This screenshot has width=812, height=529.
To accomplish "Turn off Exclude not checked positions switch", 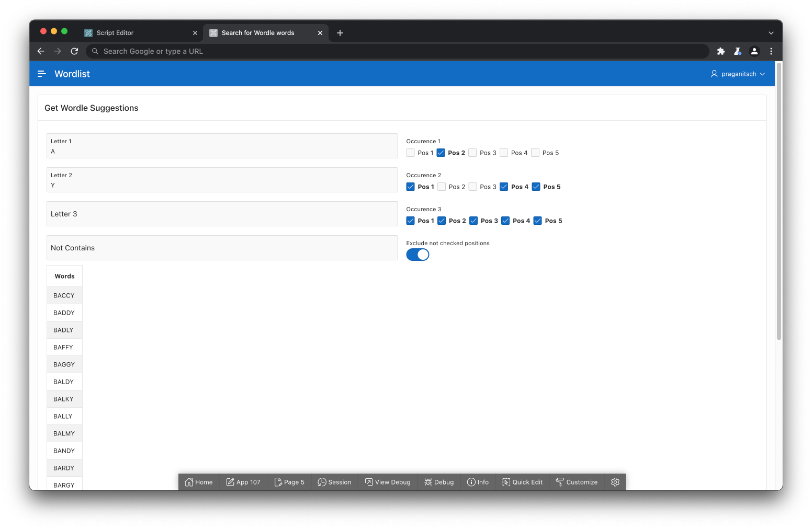I will click(x=418, y=255).
